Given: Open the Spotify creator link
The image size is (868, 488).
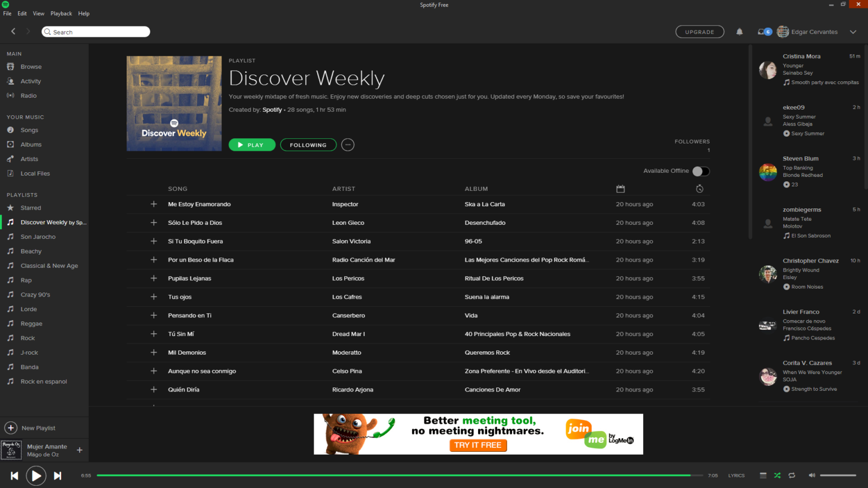Looking at the screenshot, I should click(272, 110).
